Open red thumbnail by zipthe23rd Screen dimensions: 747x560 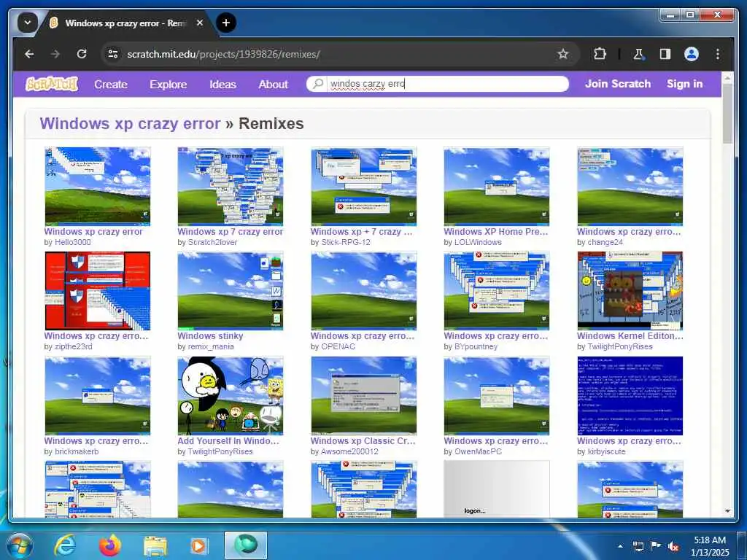[97, 290]
